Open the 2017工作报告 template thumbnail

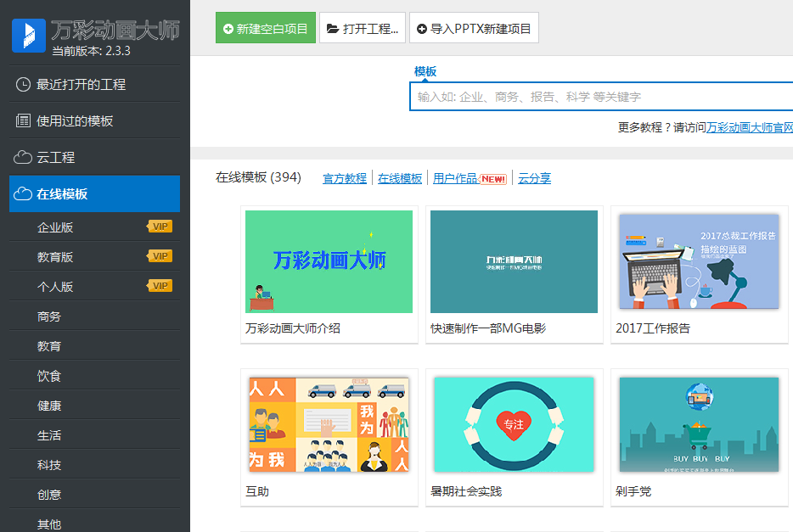[699, 261]
